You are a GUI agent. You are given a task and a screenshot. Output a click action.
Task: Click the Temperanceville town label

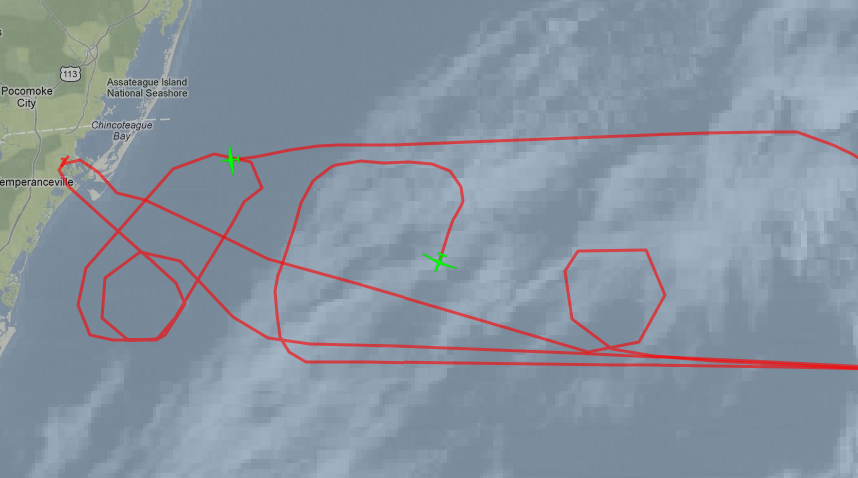[36, 182]
